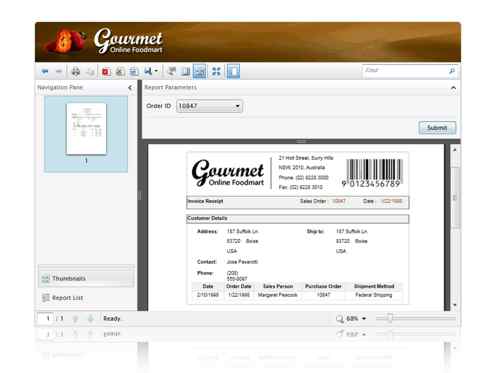The image size is (487, 373).
Task: Click the zoom slider handle
Action: [x=389, y=318]
